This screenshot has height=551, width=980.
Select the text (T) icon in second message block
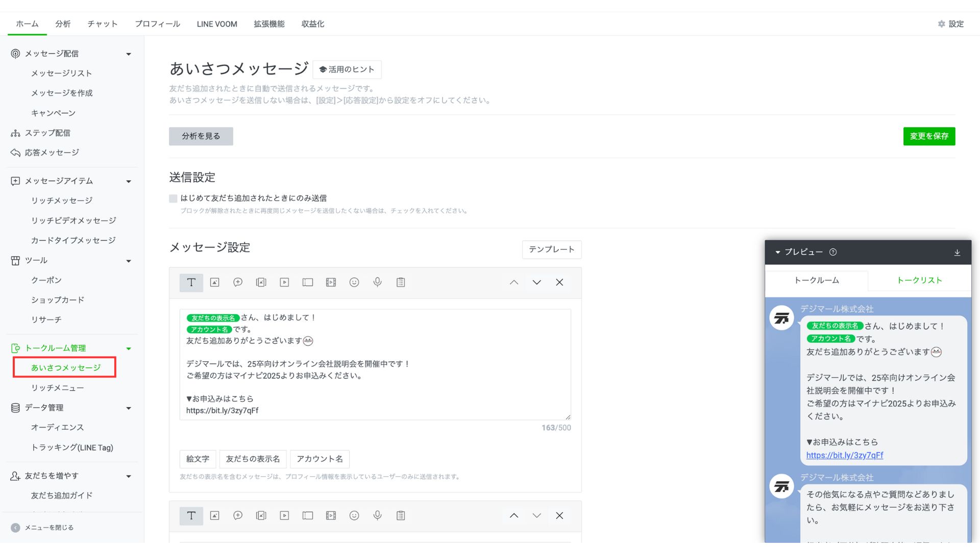click(x=191, y=516)
